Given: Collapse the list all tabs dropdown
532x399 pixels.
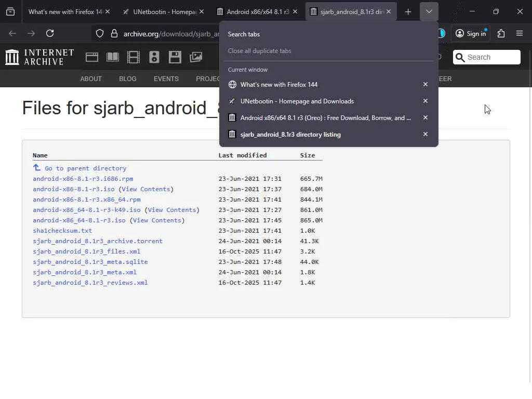Looking at the screenshot, I should point(429,12).
